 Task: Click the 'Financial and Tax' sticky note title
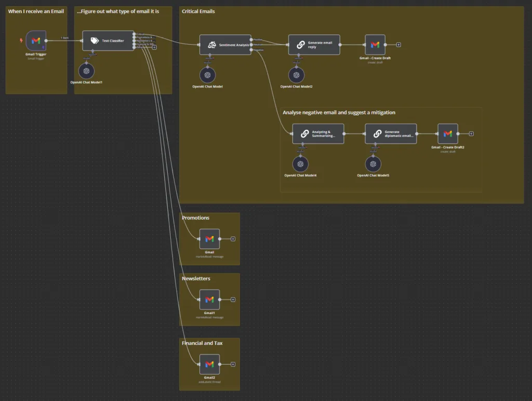(202, 343)
